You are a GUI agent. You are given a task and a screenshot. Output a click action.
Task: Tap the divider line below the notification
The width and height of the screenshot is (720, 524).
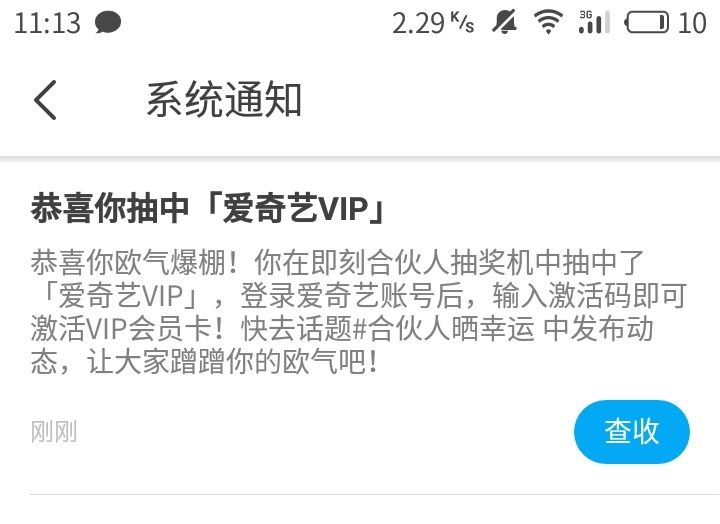click(x=375, y=495)
